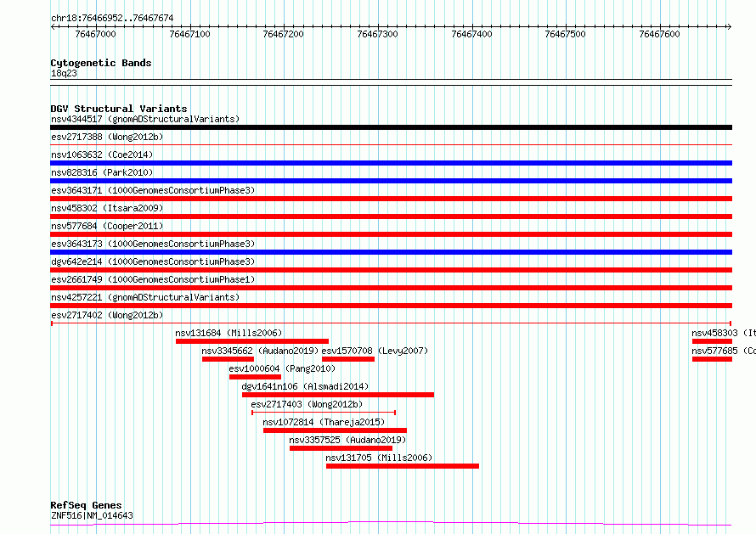Viewport: 756px width, 534px height.
Task: Select the 18q23 band label
Action: click(64, 73)
